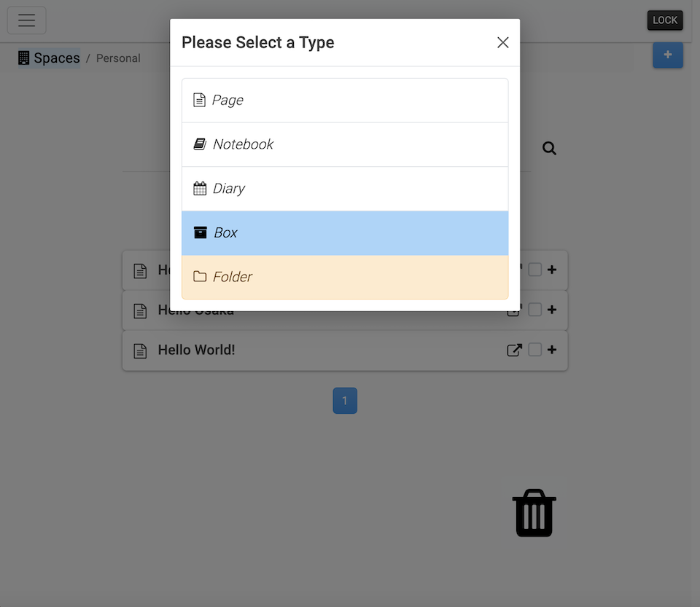Open the hamburger navigation menu
The height and width of the screenshot is (607, 700).
26,20
